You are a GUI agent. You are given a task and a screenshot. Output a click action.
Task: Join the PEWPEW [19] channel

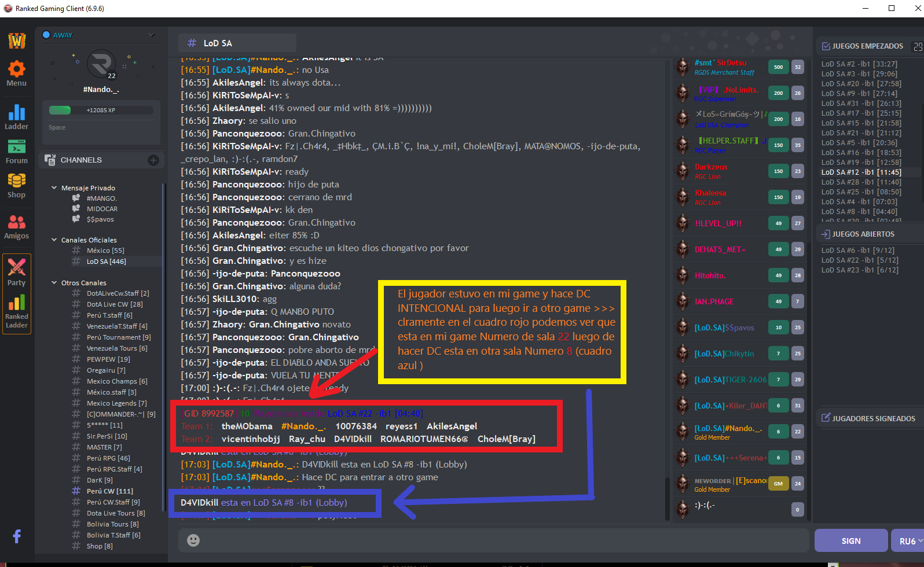click(x=108, y=359)
